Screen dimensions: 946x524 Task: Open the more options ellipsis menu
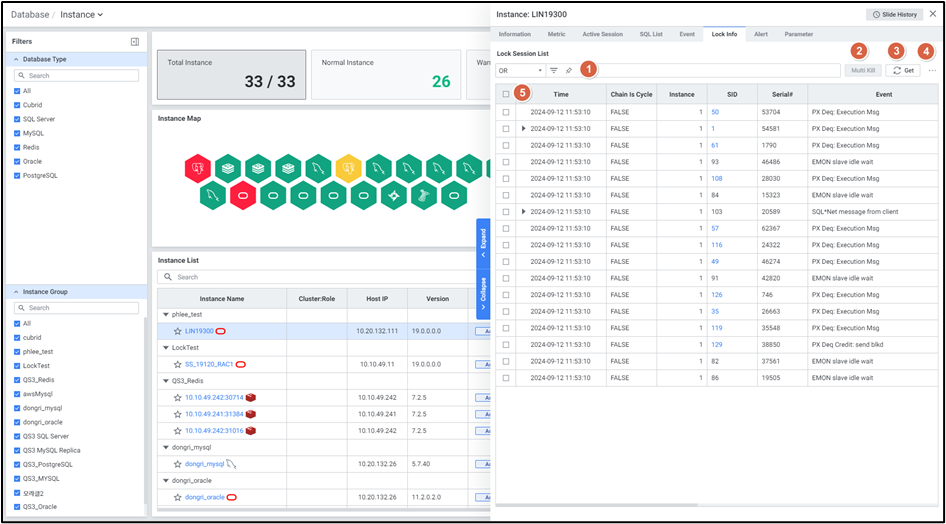click(932, 71)
